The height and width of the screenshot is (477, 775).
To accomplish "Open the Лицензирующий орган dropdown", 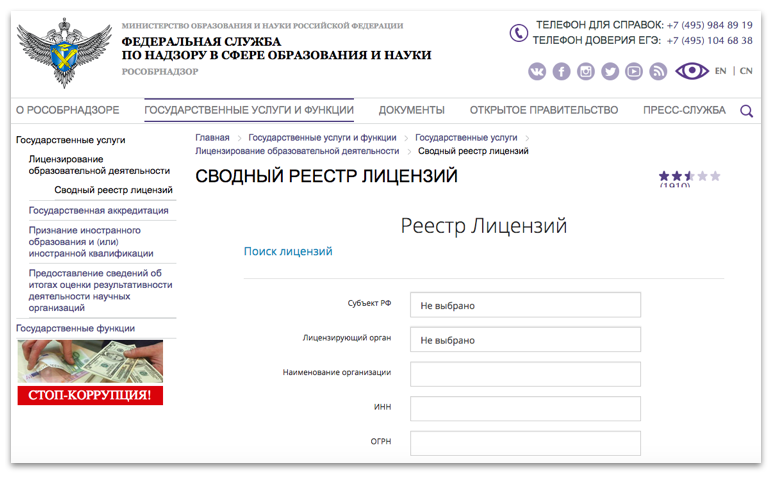I will [x=525, y=340].
